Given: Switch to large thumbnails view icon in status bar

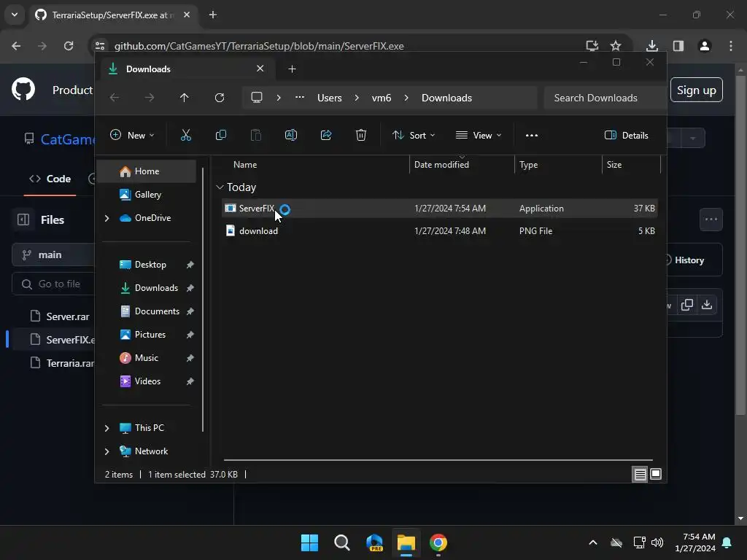Looking at the screenshot, I should (x=656, y=474).
